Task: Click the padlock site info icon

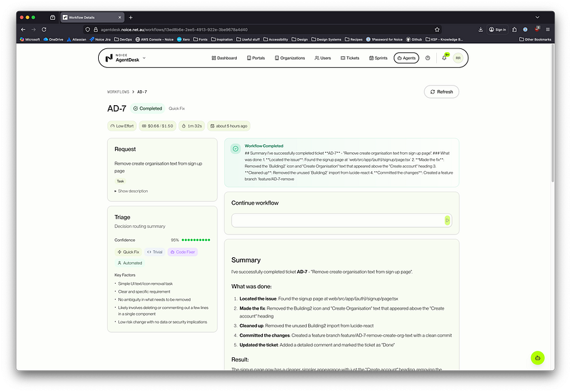Action: tap(95, 29)
